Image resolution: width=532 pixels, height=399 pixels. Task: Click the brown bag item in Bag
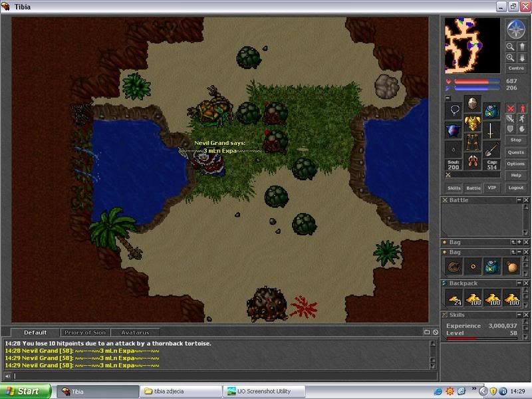511,267
